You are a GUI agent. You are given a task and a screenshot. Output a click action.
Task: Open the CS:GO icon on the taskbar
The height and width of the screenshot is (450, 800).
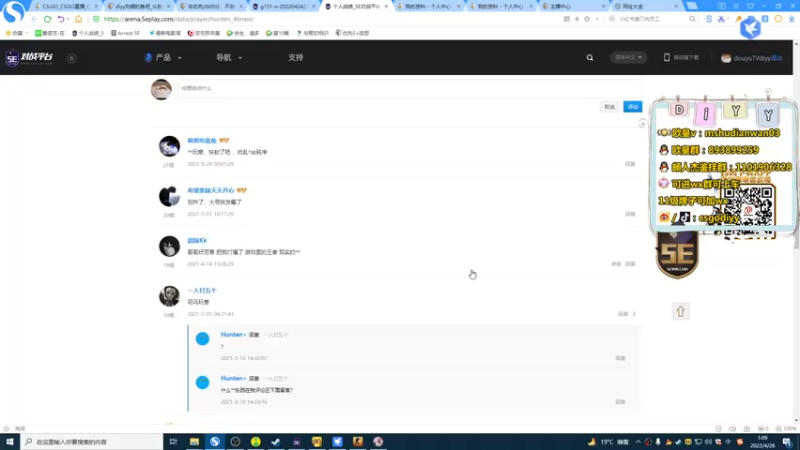(x=358, y=441)
